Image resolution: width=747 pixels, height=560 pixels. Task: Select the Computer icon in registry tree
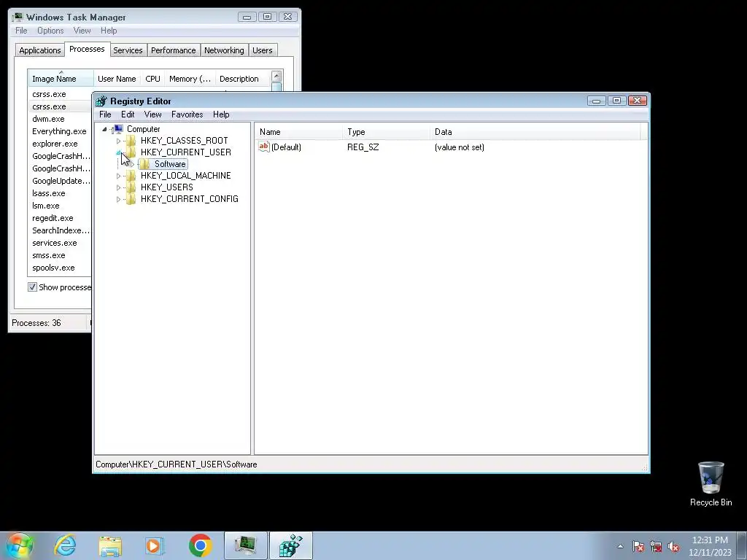point(117,129)
